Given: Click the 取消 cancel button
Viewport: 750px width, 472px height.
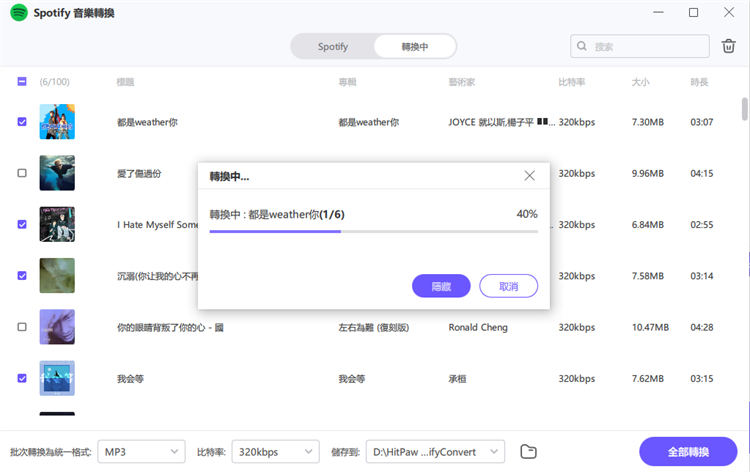Looking at the screenshot, I should click(508, 286).
